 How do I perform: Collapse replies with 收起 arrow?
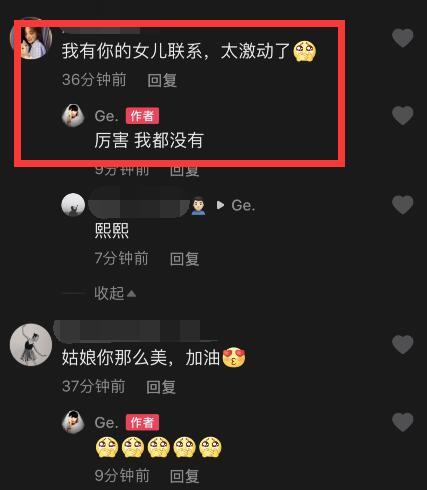pyautogui.click(x=115, y=293)
